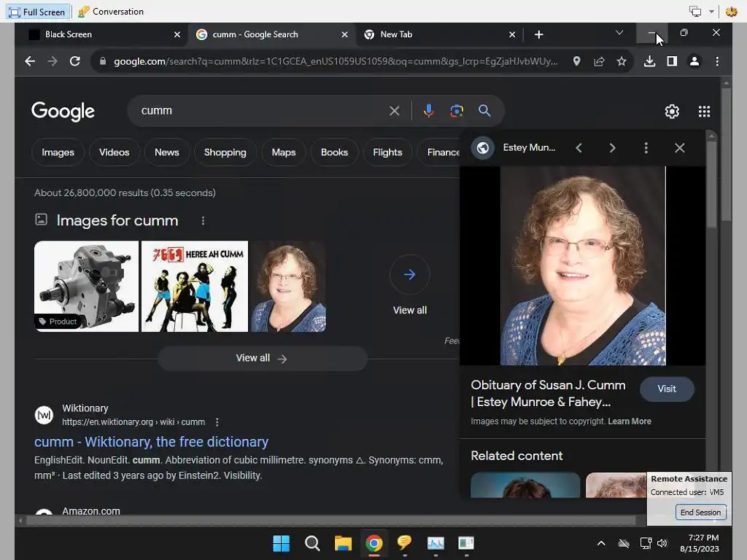Close the Black Screen tab

point(177,34)
